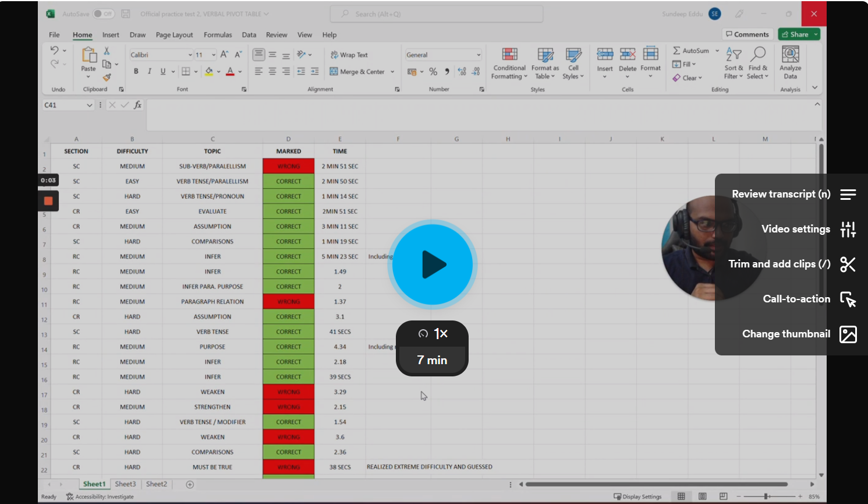Click the Find & Select magnifier
868x504 pixels.
coord(758,55)
